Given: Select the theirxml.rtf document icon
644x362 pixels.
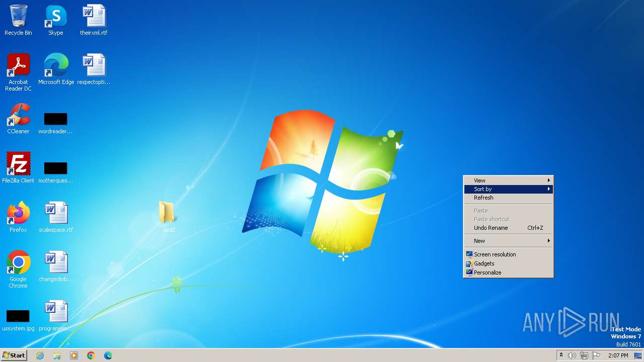Looking at the screenshot, I should 94,20.
